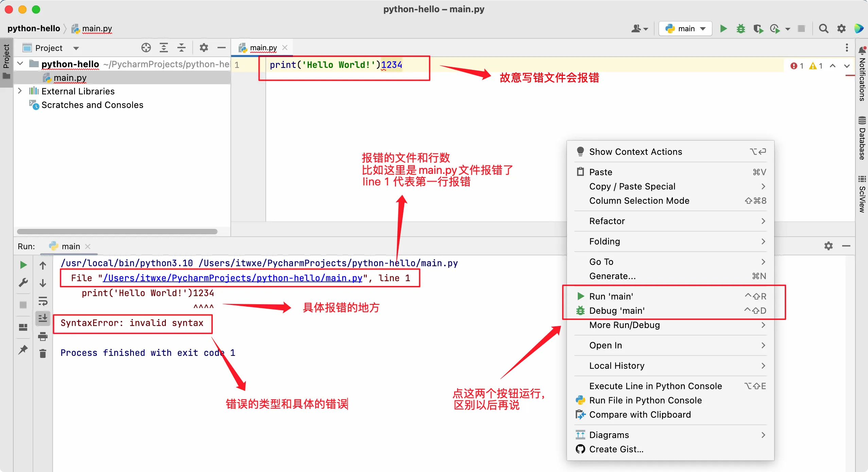Click the Debug bug icon in top toolbar
The width and height of the screenshot is (868, 472).
pyautogui.click(x=741, y=29)
